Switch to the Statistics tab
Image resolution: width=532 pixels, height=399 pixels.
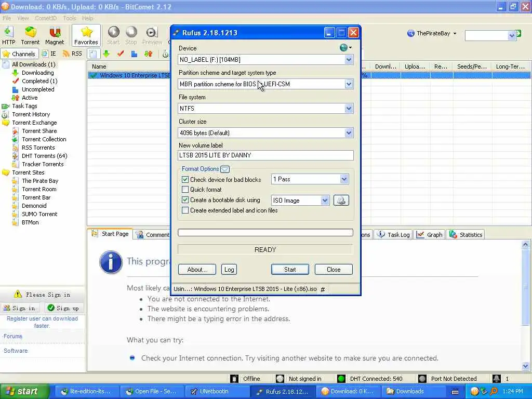click(x=466, y=234)
